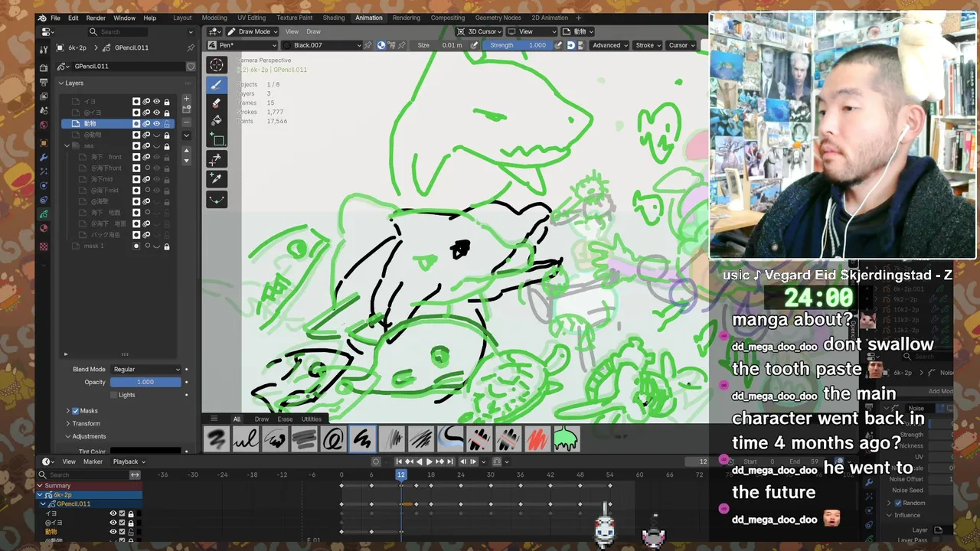Image resolution: width=980 pixels, height=551 pixels.
Task: Add a new layer with plus button
Action: click(x=186, y=99)
